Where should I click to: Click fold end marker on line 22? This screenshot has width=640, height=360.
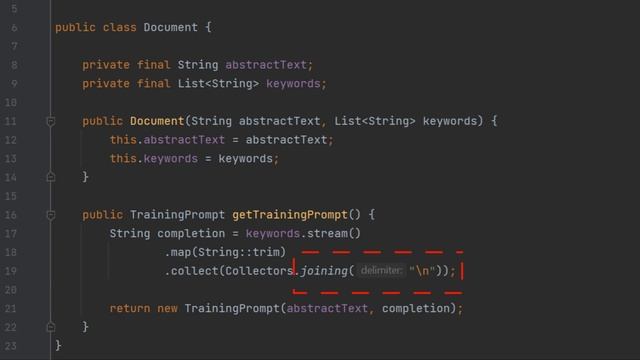coord(51,327)
